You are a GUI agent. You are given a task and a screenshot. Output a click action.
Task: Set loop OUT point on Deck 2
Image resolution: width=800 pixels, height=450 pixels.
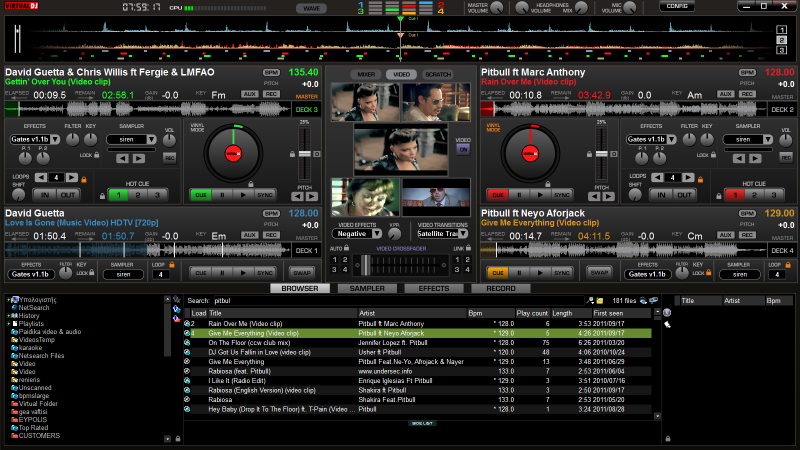click(x=684, y=195)
